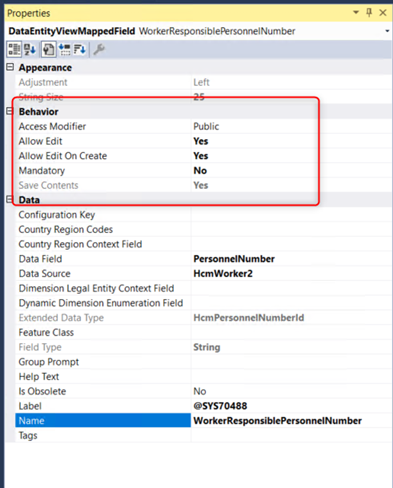
Task: Select the highlighted Name property
Action: (x=103, y=420)
